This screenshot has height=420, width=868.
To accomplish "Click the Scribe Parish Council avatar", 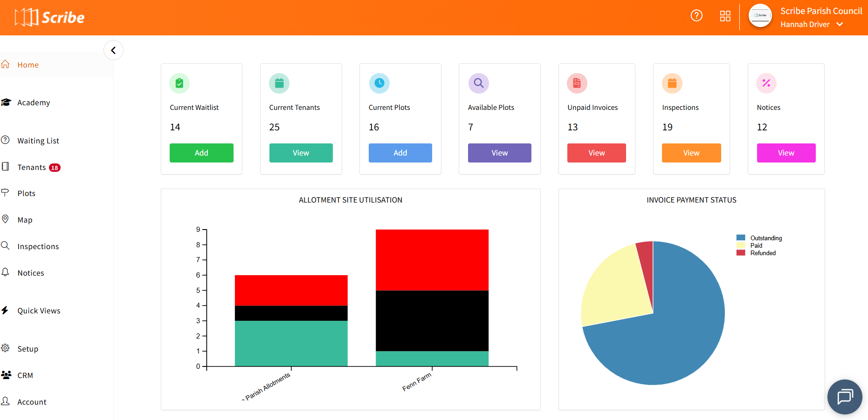I will tap(760, 16).
